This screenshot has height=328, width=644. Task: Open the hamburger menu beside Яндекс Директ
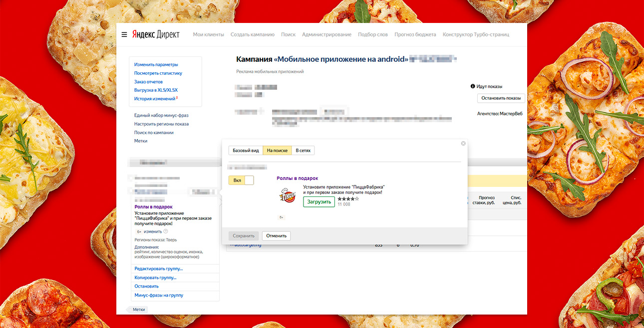(x=124, y=35)
